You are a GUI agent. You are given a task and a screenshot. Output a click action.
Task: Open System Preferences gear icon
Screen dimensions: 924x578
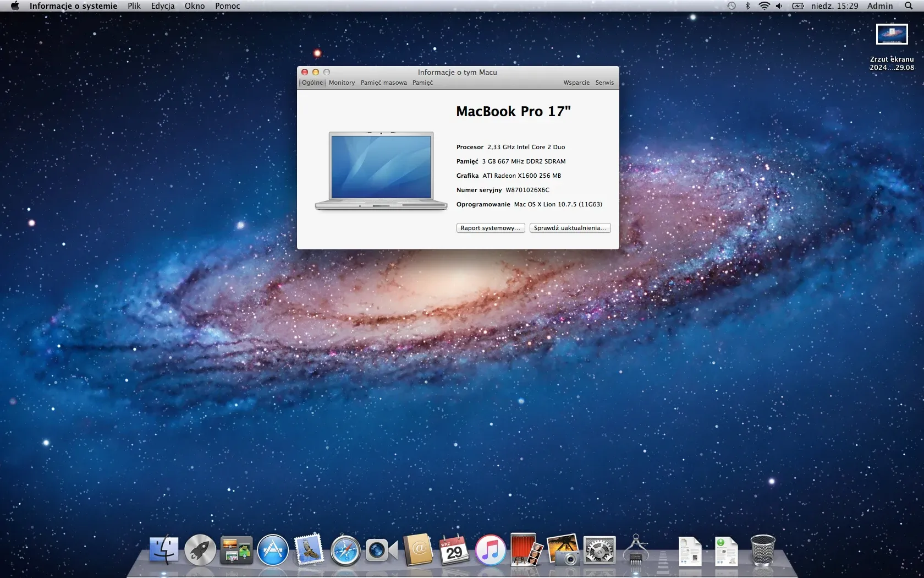pyautogui.click(x=599, y=550)
